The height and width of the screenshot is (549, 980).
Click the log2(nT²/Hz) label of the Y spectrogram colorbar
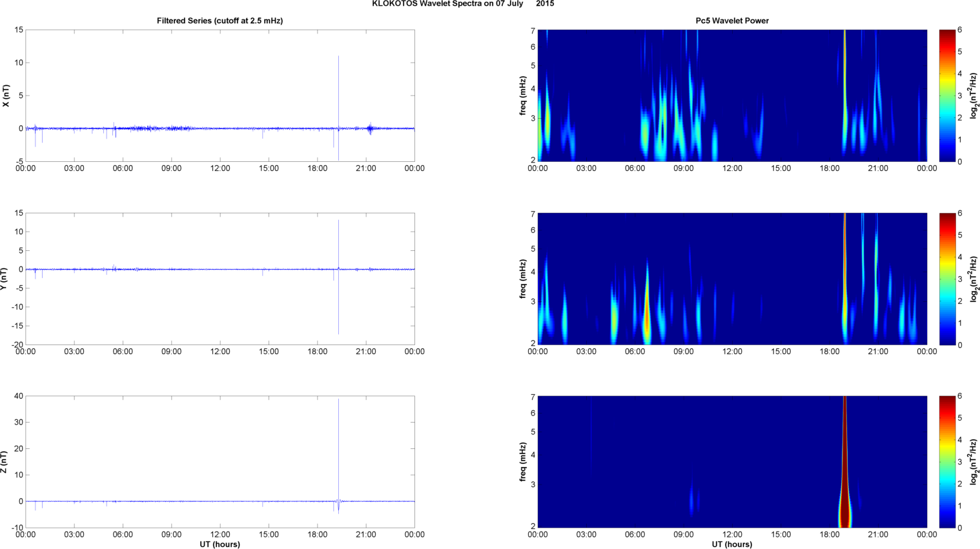[974, 279]
